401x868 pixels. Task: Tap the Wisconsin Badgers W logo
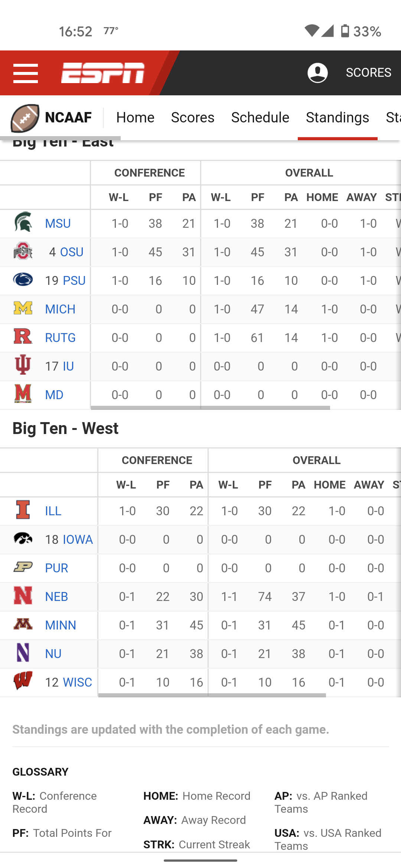23,681
